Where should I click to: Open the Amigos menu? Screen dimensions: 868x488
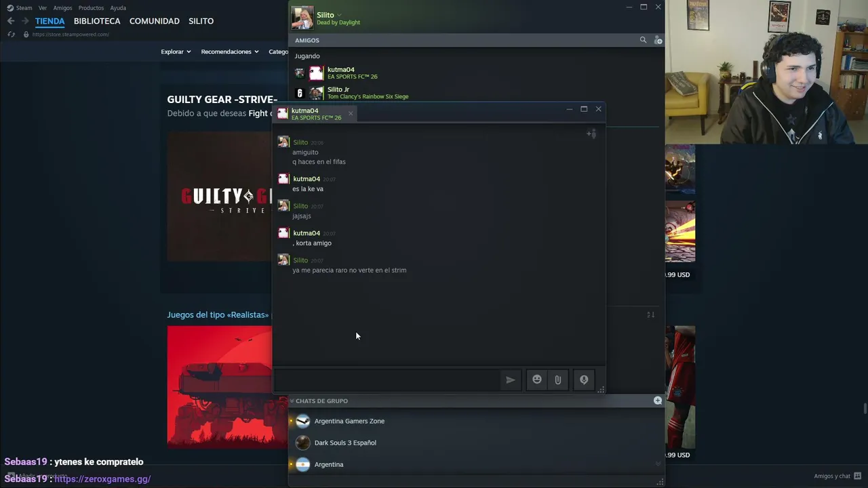click(x=62, y=8)
